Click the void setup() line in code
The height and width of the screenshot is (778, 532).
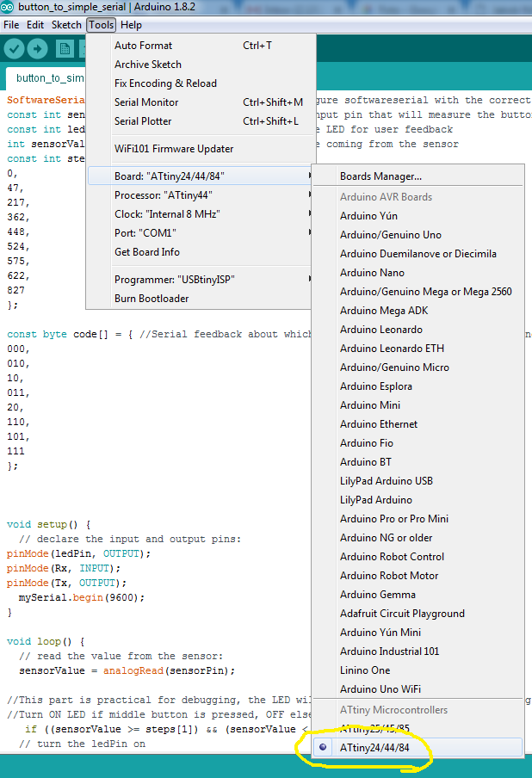click(48, 524)
